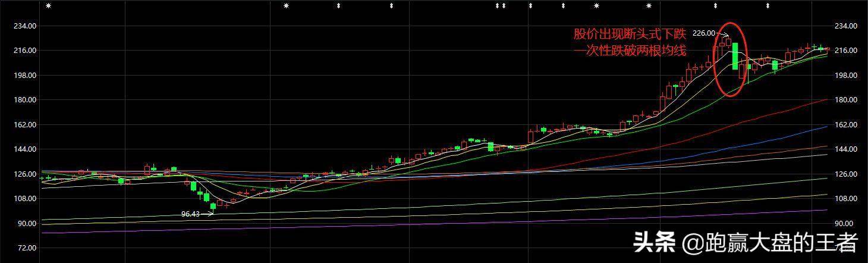Select 72.00 on the left price axis
The image size is (868, 263).
coord(27,248)
